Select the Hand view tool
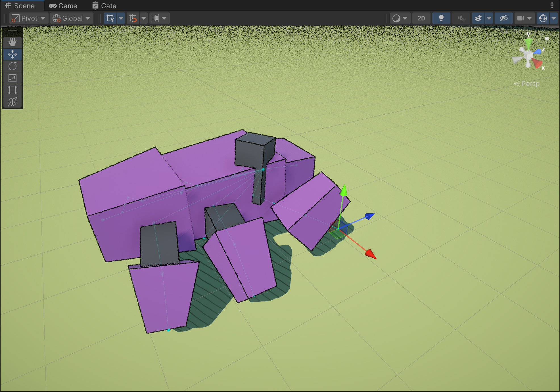The width and height of the screenshot is (560, 392). (12, 42)
